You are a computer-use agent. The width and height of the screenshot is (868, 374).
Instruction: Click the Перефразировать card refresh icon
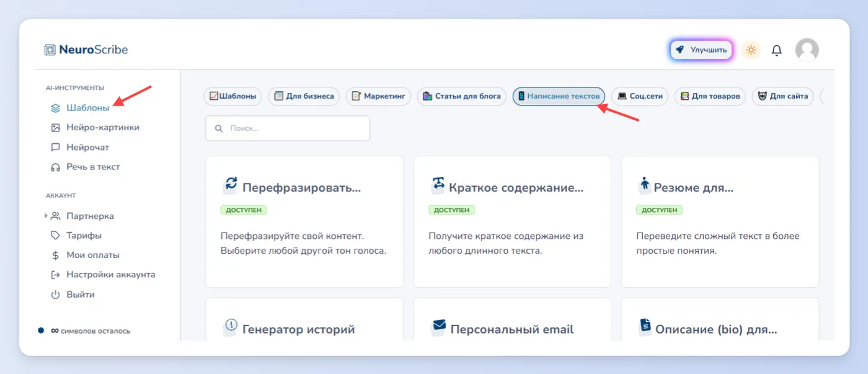pos(231,185)
